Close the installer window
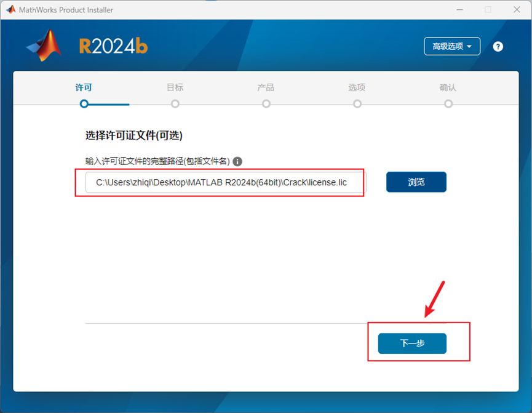Screen dimensions: 532x413 click(517, 9)
